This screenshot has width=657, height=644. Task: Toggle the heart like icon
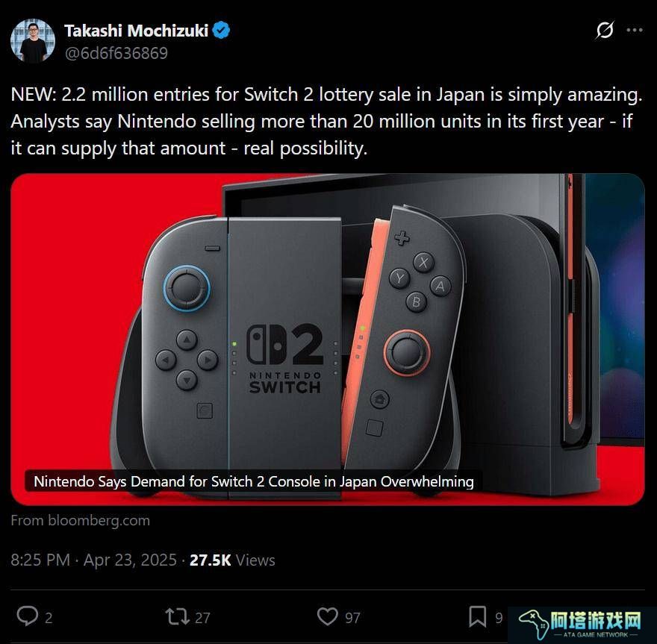click(x=327, y=616)
